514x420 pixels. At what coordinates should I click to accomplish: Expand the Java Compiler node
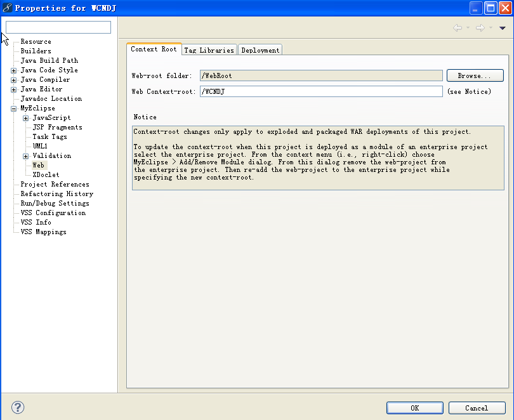[x=13, y=80]
